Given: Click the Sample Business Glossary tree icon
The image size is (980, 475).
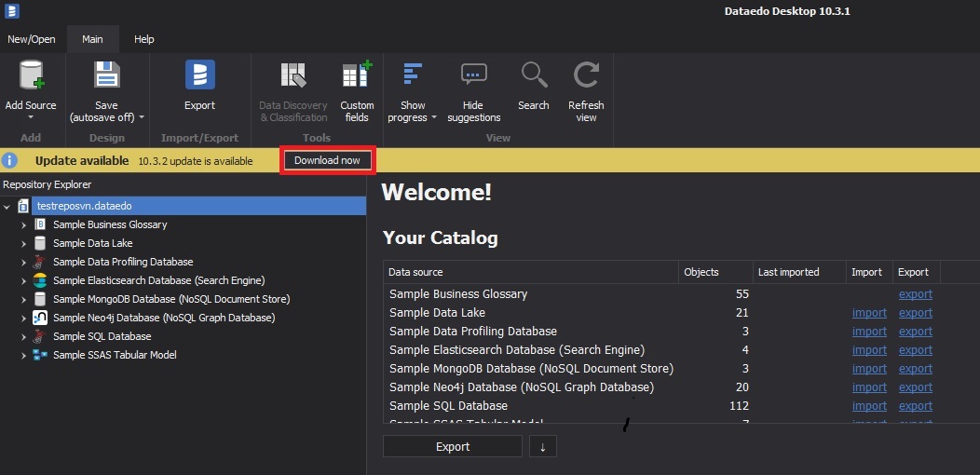Looking at the screenshot, I should (x=40, y=224).
